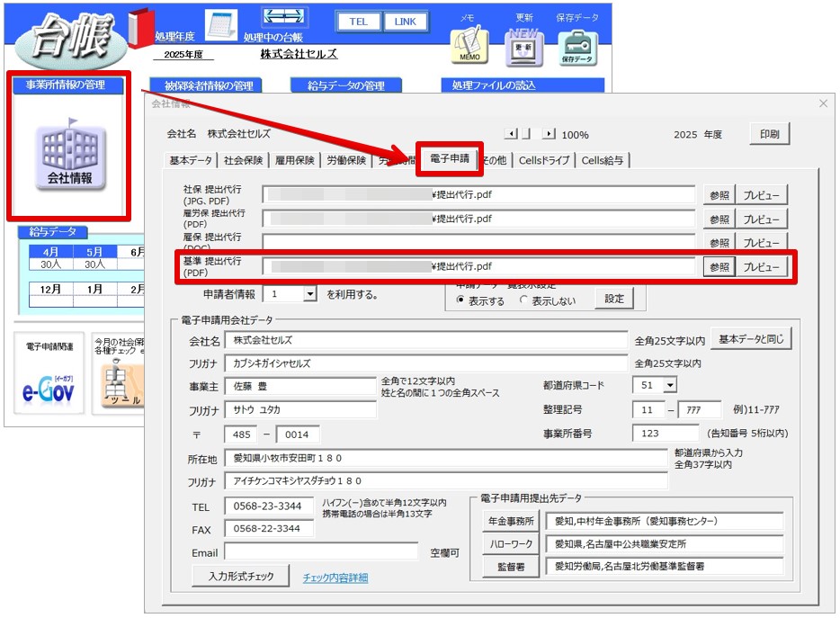Click the zoom scroll right arrow
The image size is (840, 618).
tap(549, 133)
